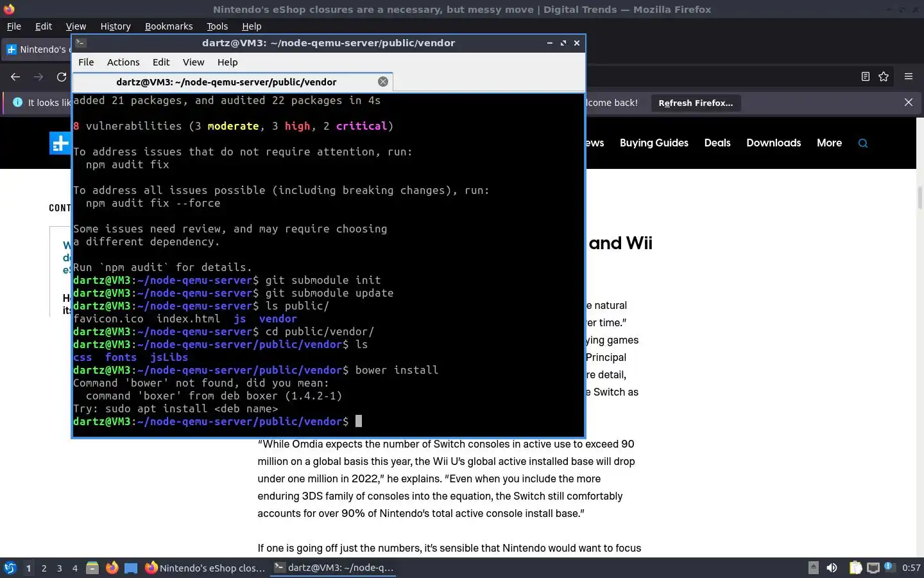The width and height of the screenshot is (924, 578).
Task: Open the terminal's File menu
Action: tap(86, 62)
